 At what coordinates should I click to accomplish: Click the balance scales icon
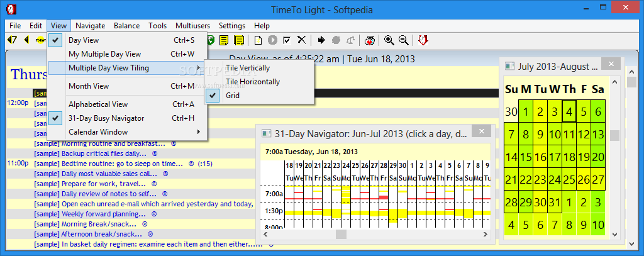tap(351, 40)
